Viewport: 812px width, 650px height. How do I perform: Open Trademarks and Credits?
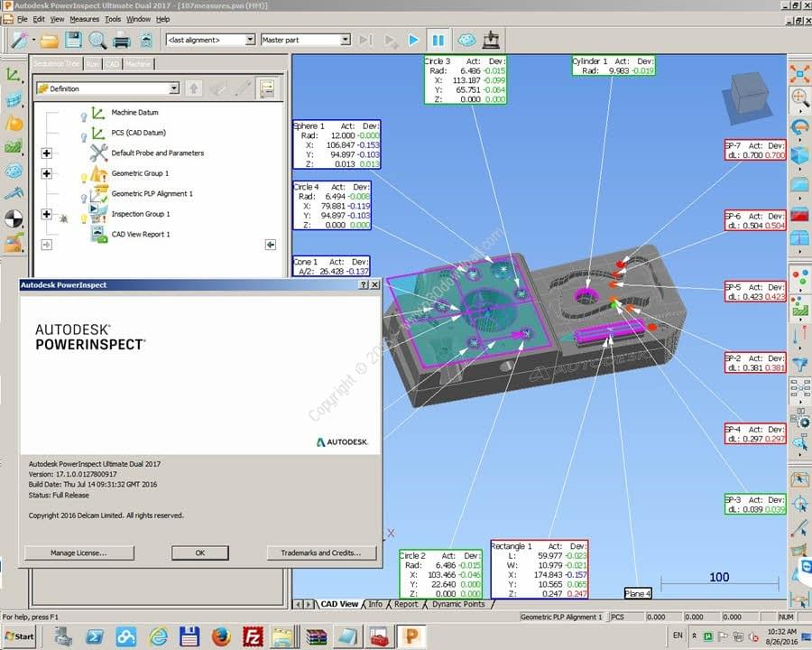point(321,553)
